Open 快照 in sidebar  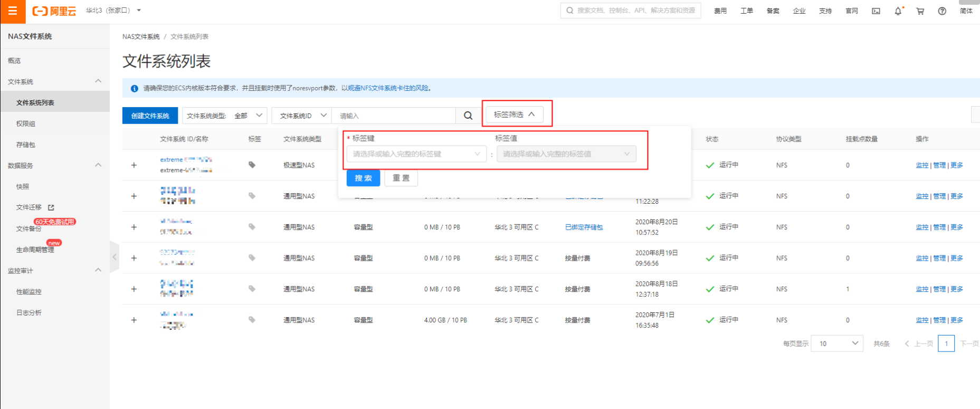23,186
